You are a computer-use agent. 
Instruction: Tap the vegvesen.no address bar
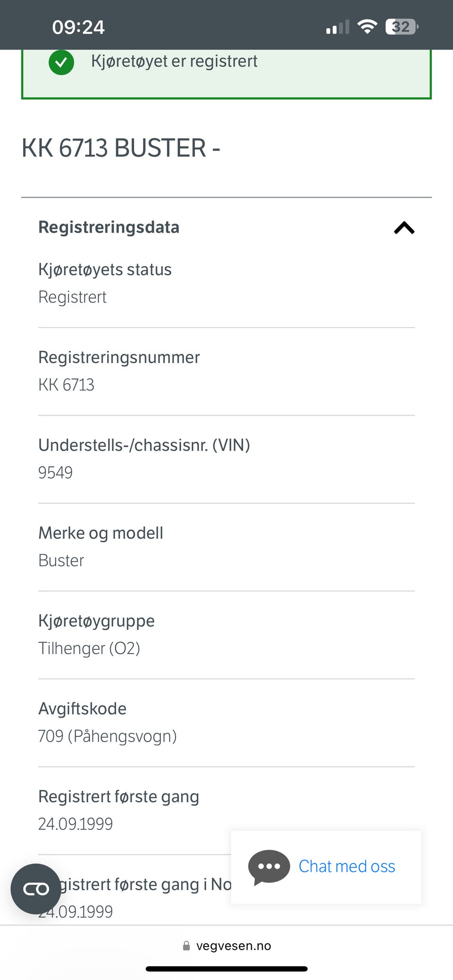pyautogui.click(x=233, y=946)
